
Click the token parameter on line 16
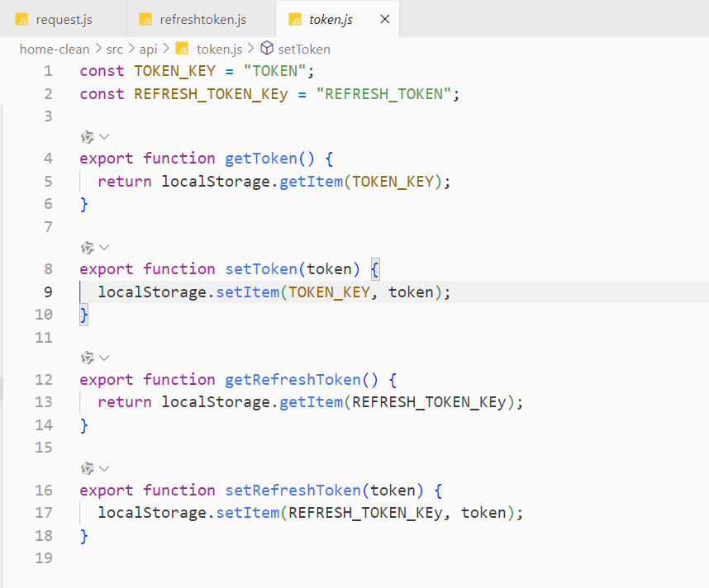(x=393, y=491)
